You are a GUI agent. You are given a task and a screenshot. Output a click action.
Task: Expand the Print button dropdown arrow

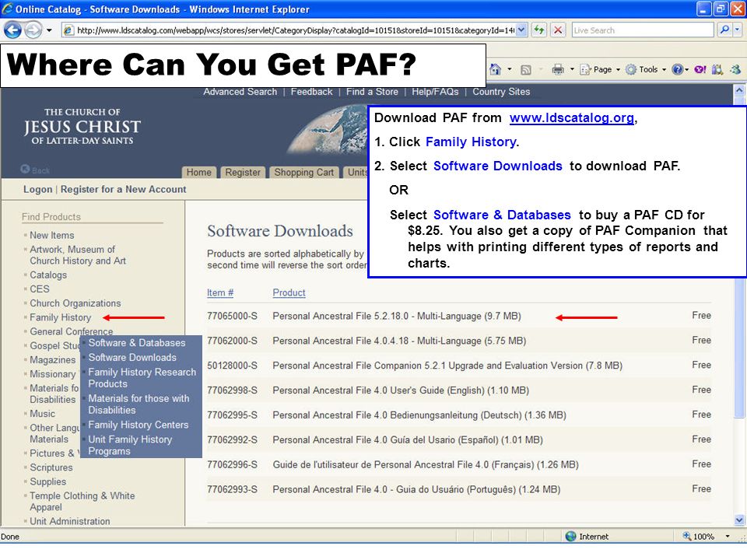572,69
